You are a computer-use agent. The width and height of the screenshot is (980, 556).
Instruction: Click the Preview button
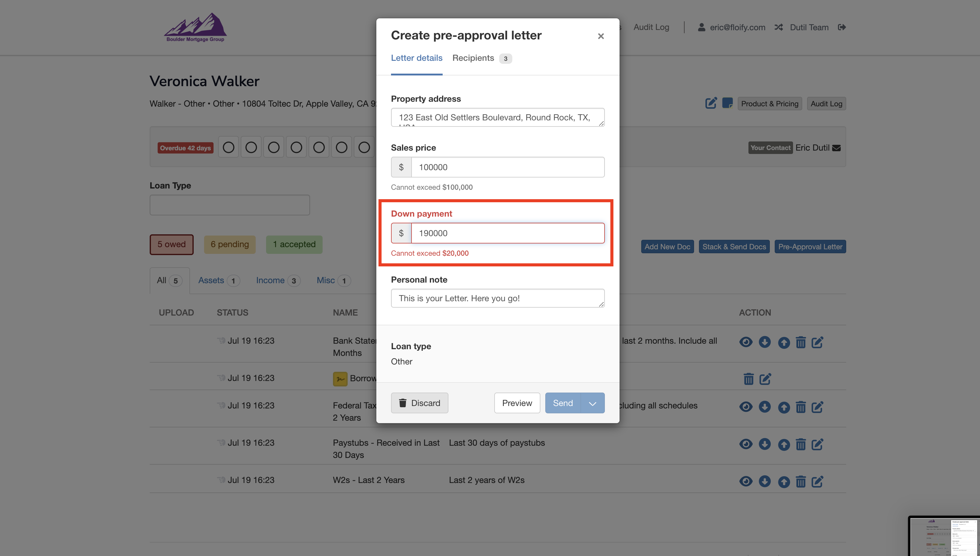(x=517, y=403)
